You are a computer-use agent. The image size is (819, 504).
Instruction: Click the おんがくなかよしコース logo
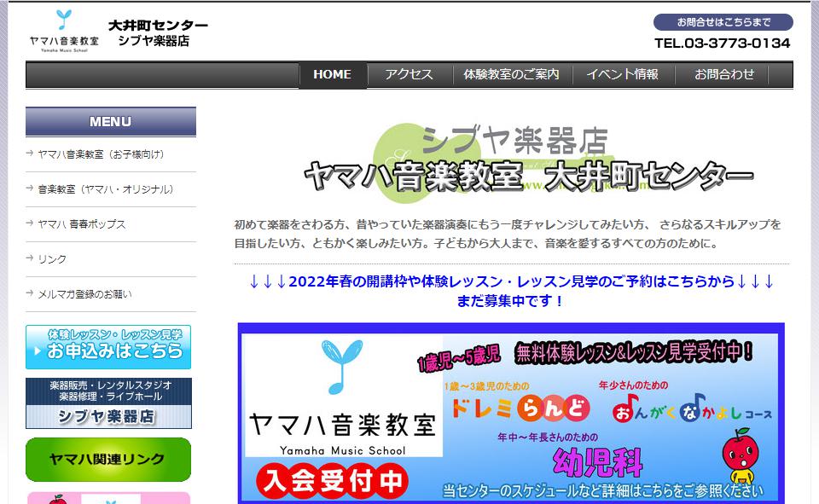click(x=692, y=408)
